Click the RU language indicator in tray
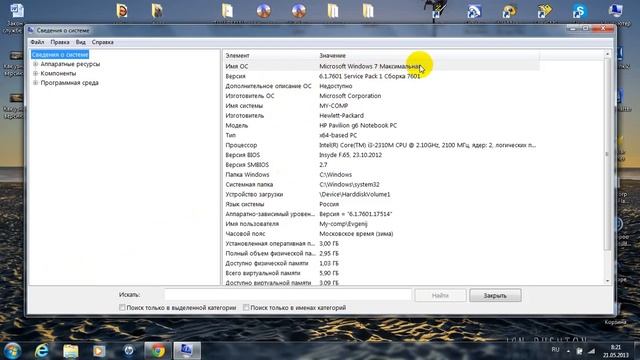Viewport: 640px width, 360px height. (x=555, y=350)
